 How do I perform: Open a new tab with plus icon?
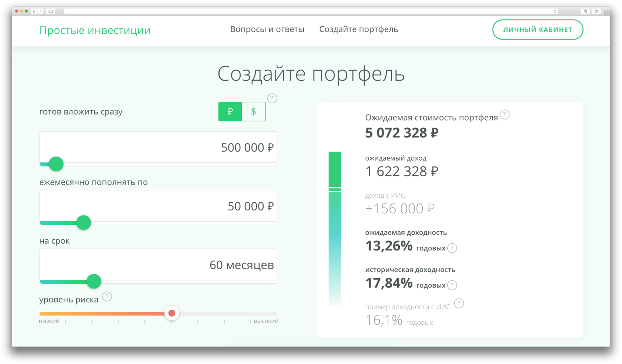click(607, 13)
